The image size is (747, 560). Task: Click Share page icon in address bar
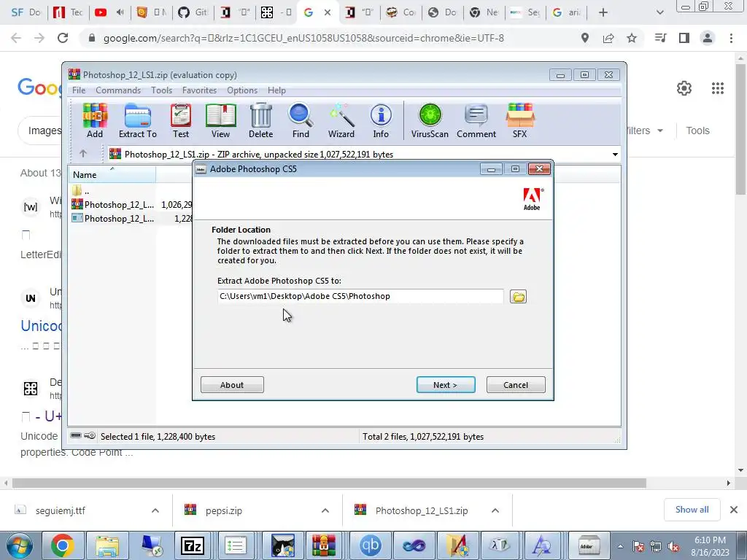608,38
